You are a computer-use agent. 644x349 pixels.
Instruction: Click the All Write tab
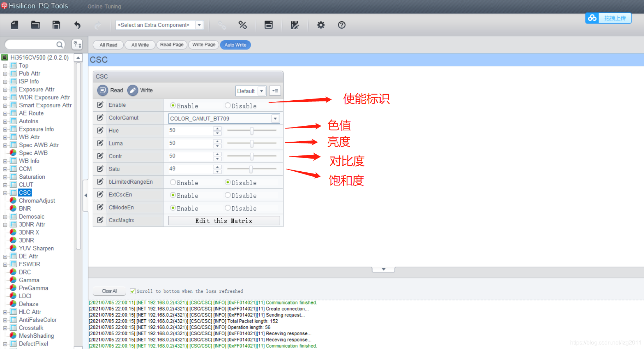point(140,45)
